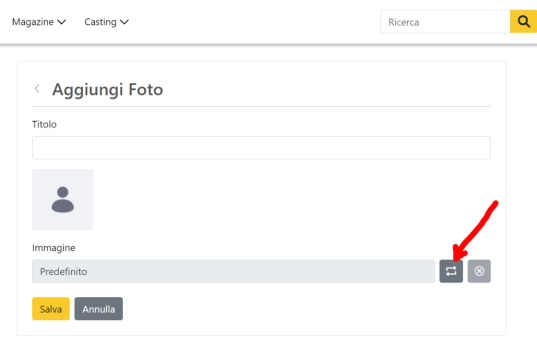Expand the Casting dropdown chevron
The height and width of the screenshot is (360, 537).
[124, 22]
